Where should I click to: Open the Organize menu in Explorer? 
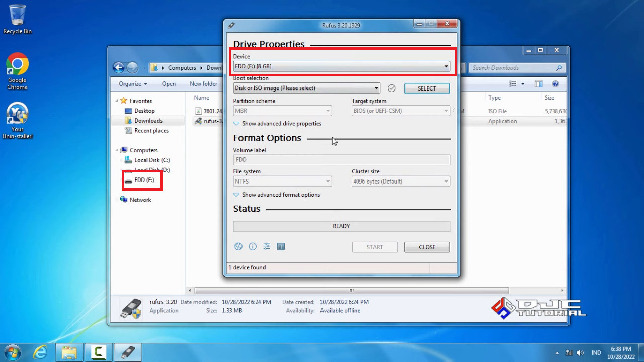(133, 84)
